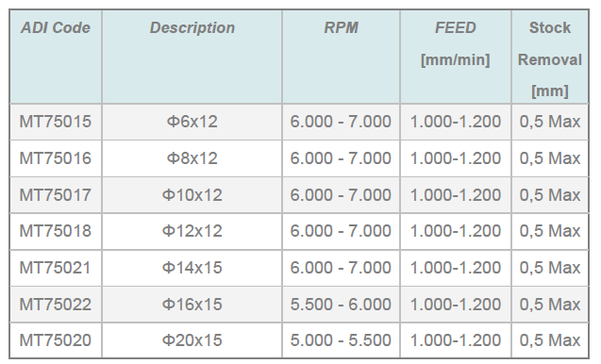601x364 pixels.
Task: Click the Stock Removal [mm] header
Action: [x=550, y=57]
